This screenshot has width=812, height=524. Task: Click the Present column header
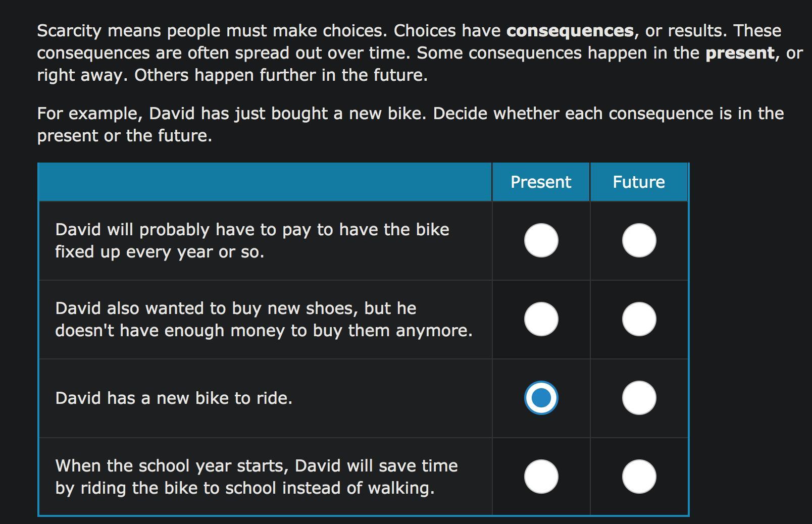[540, 182]
